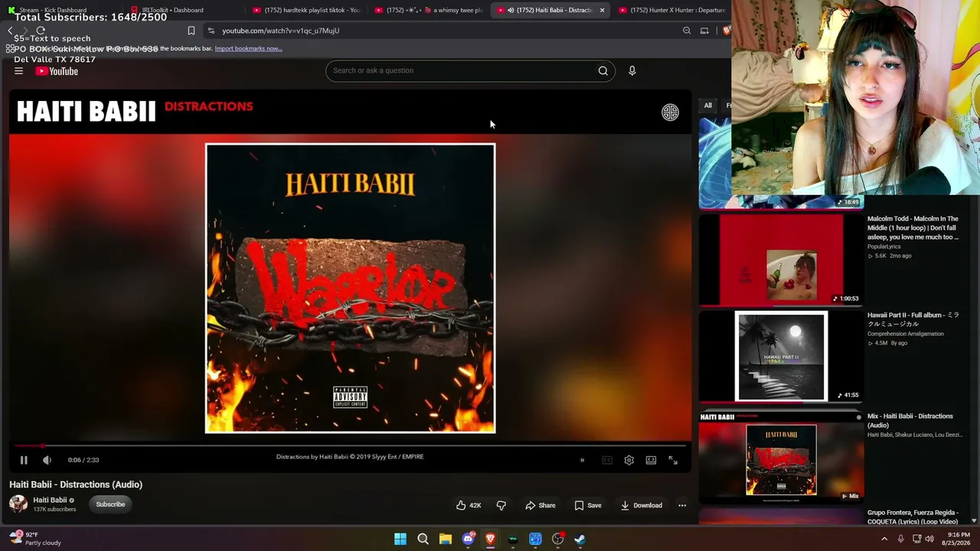Switch to theater mode in the player
980x551 pixels.
coord(651,460)
